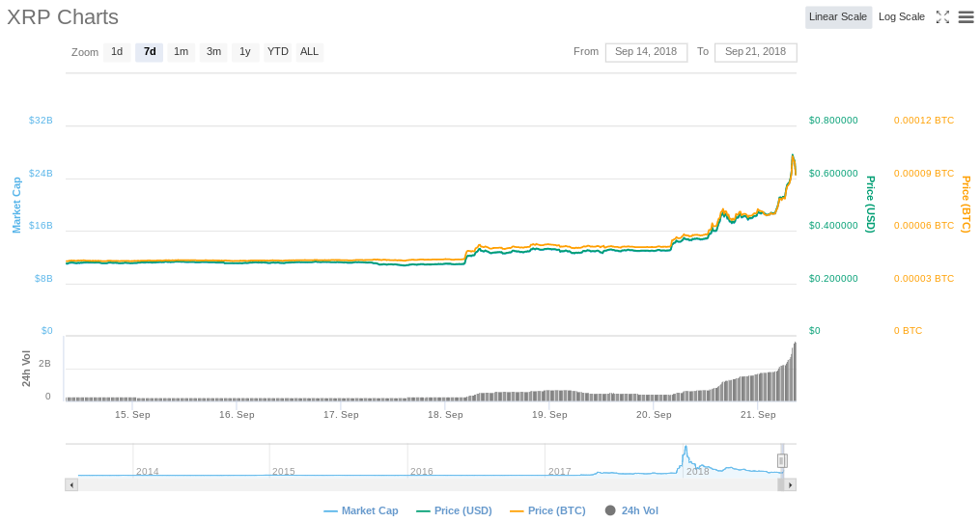980x523 pixels.
Task: Set zoom to 3m
Action: coord(213,52)
